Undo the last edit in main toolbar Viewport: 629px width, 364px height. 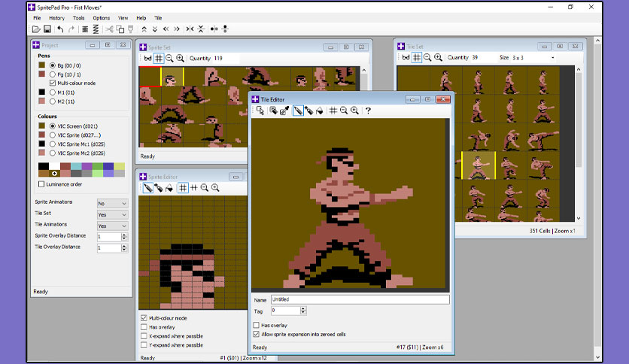60,29
